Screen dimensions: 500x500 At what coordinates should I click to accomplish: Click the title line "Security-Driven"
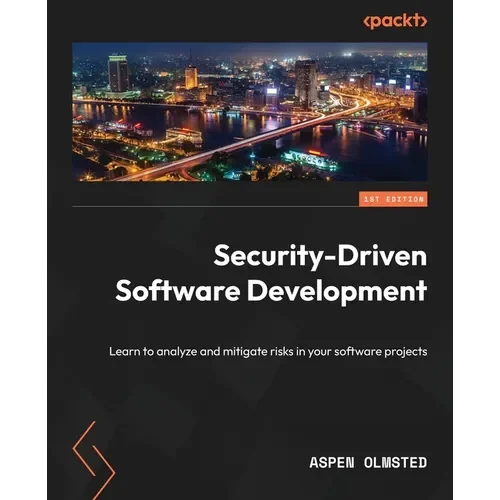[320, 257]
